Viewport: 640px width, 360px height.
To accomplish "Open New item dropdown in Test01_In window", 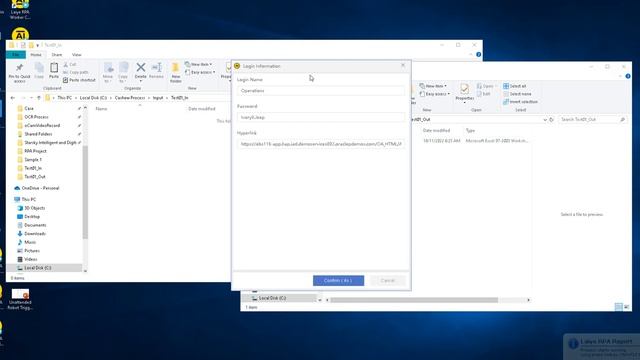I will point(199,64).
